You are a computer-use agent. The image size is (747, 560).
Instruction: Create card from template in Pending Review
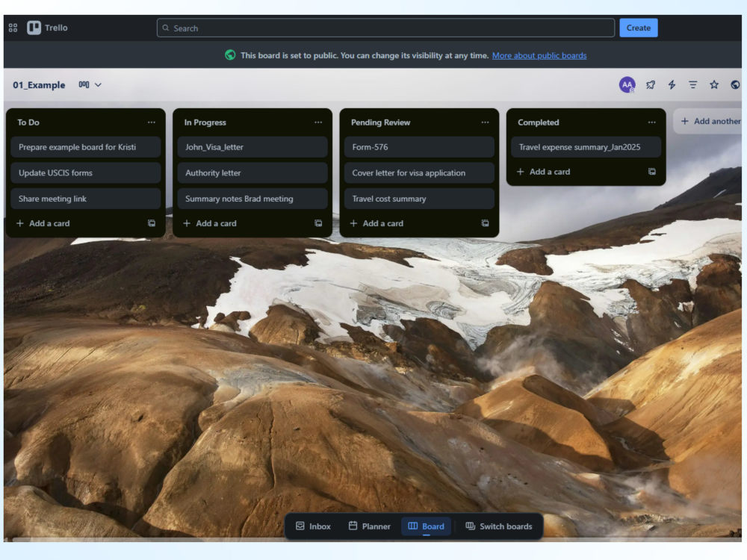(x=485, y=223)
